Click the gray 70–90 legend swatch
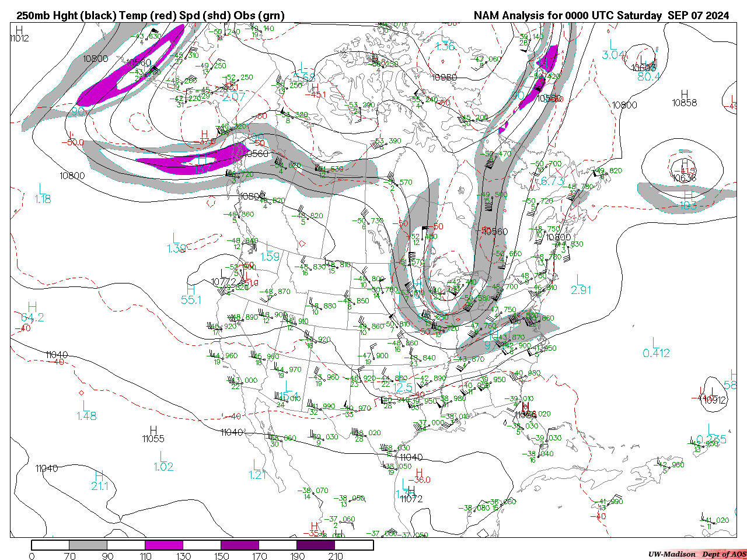 [88, 545]
